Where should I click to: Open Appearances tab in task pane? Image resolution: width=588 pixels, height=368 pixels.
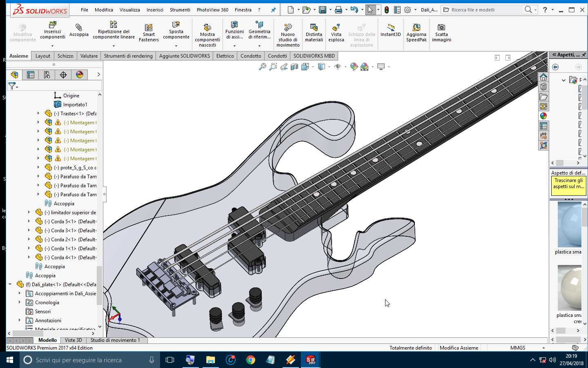pyautogui.click(x=543, y=116)
